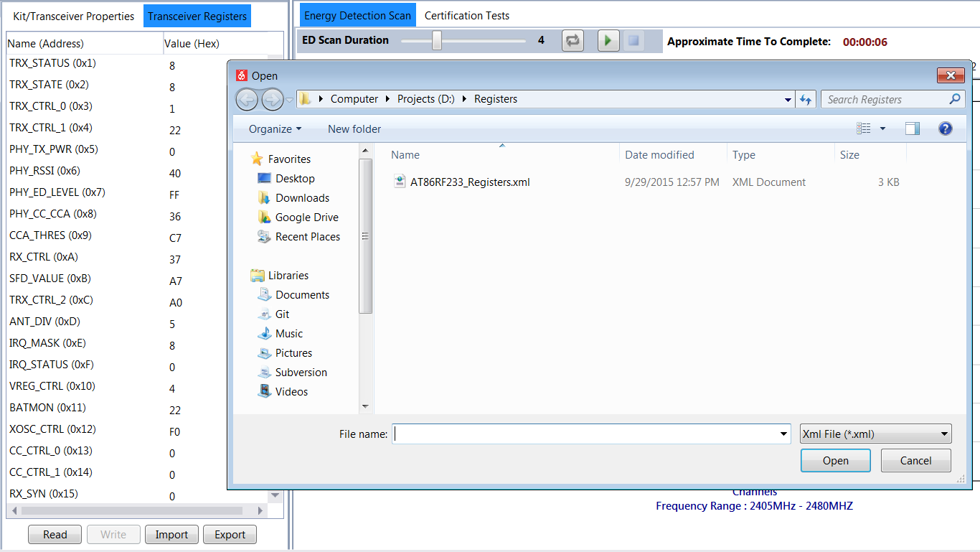Click the Back navigation arrow in dialog

point(247,100)
